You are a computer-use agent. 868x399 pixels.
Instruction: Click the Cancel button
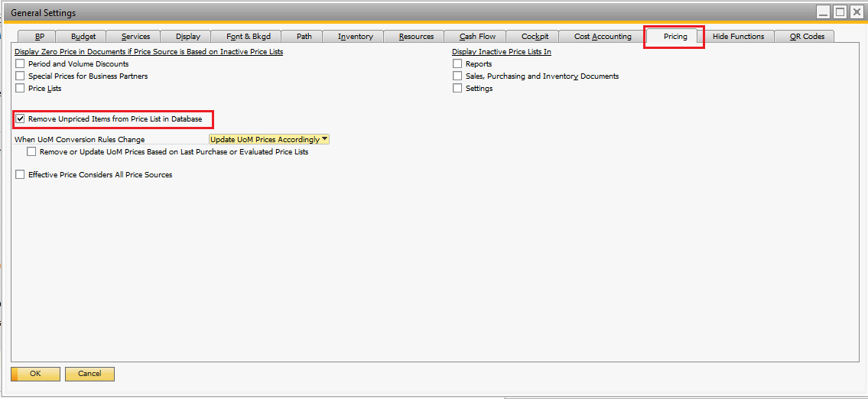point(89,374)
